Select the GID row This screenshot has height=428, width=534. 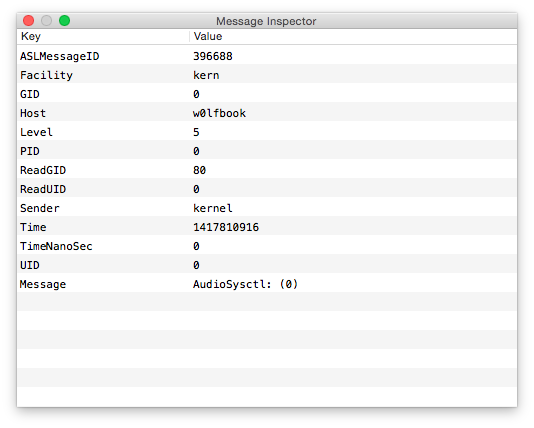(x=267, y=94)
